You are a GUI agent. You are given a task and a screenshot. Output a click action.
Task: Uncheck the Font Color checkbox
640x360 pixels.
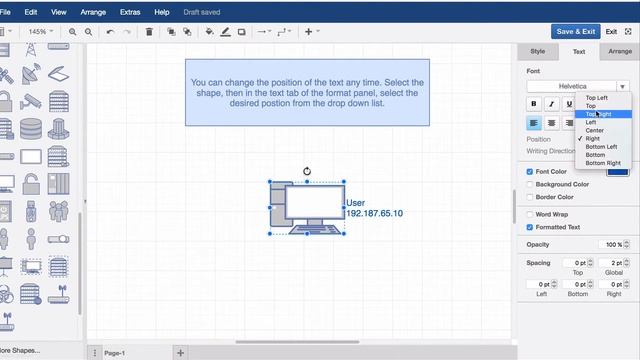coord(530,171)
